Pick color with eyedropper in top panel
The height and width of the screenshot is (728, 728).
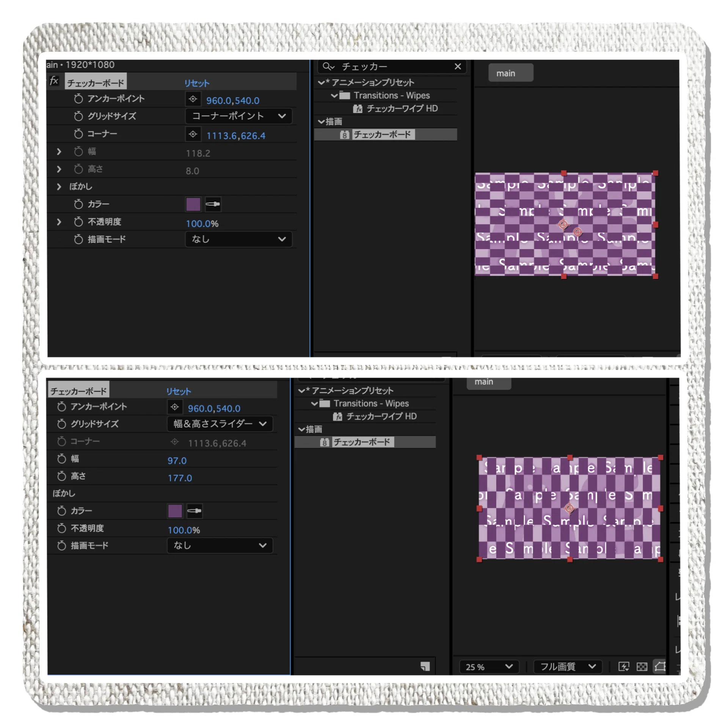click(213, 204)
